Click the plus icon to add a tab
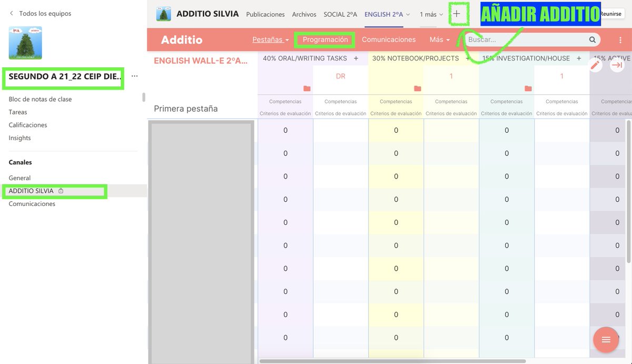 tap(457, 14)
